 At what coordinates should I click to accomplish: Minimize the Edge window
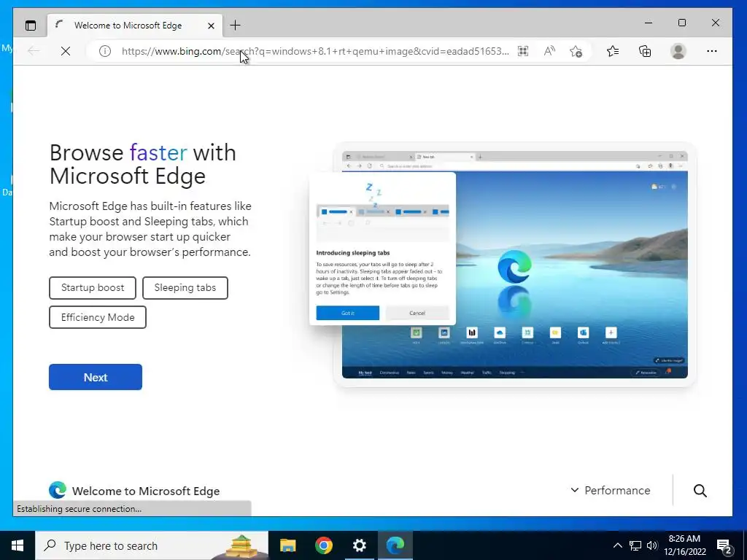[649, 23]
